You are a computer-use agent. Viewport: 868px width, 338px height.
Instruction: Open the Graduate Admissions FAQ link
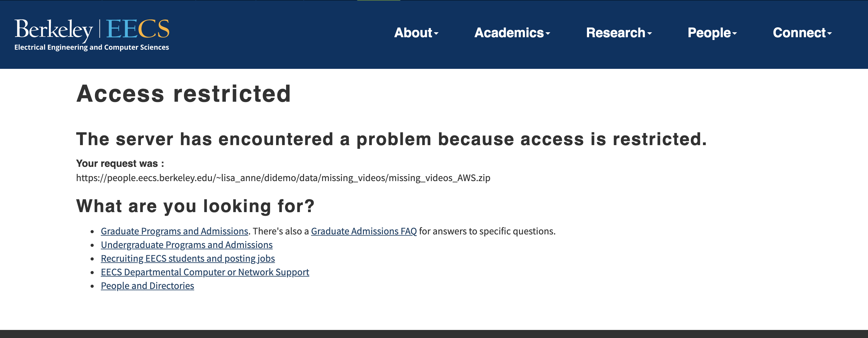[364, 231]
